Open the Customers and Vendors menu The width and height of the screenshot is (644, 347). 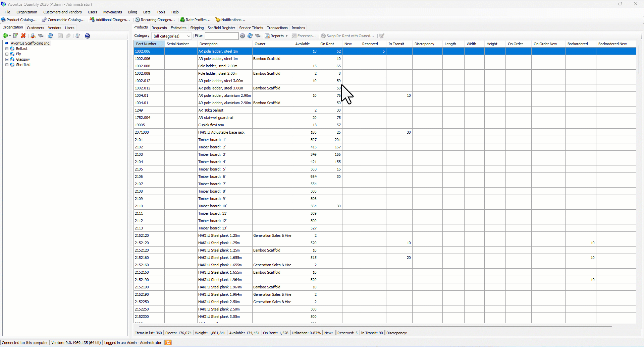pos(62,12)
